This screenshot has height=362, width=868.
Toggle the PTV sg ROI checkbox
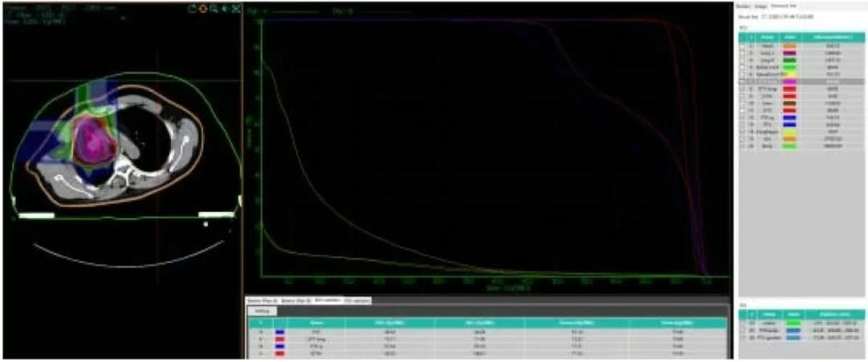[x=743, y=117]
